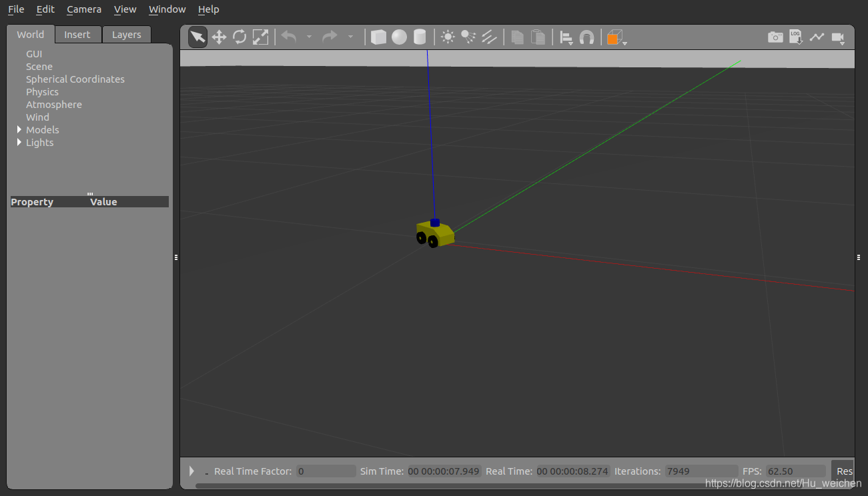The image size is (868, 496).
Task: Open the Help menu
Action: click(x=209, y=9)
